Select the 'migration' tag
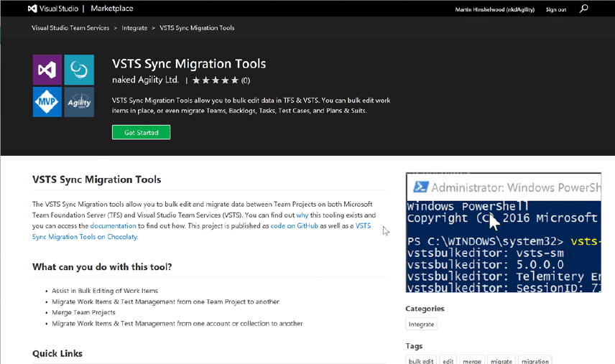 click(x=535, y=361)
